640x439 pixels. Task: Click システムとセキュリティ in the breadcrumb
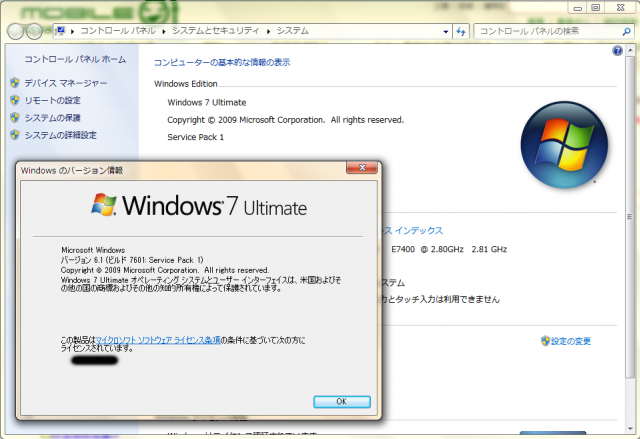pyautogui.click(x=216, y=31)
